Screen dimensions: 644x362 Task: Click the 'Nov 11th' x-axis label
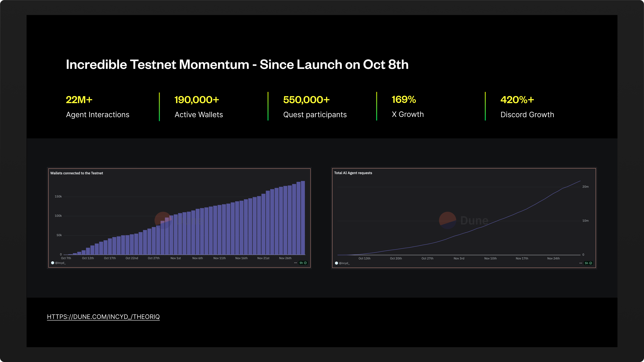(219, 258)
